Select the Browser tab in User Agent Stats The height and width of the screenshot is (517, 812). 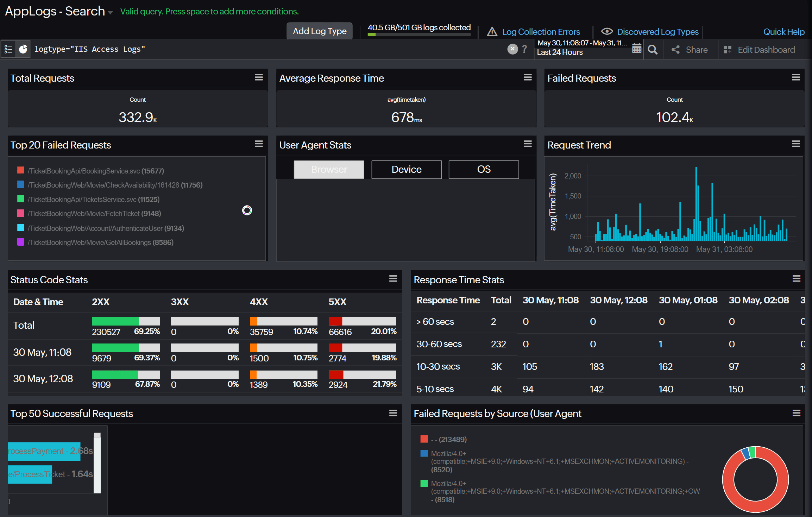click(x=328, y=169)
